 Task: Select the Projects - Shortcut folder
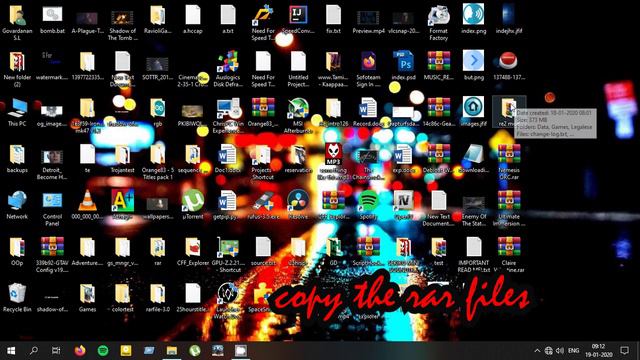point(263,162)
